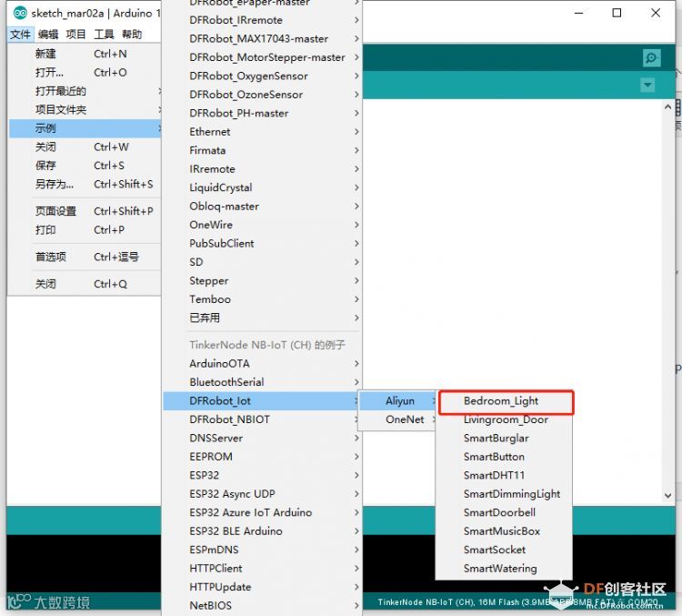Screen dimensions: 682x616
Task: Open ESP32 BLE Arduino examples
Action: pyautogui.click(x=262, y=531)
